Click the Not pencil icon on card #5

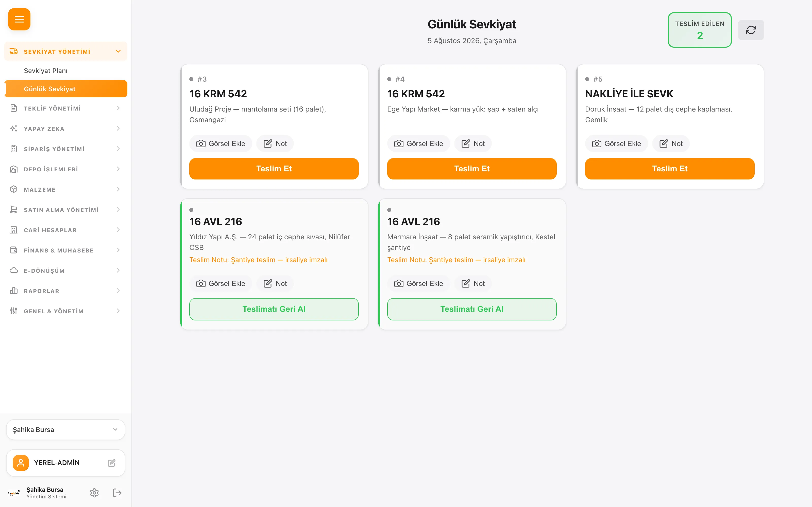664,143
